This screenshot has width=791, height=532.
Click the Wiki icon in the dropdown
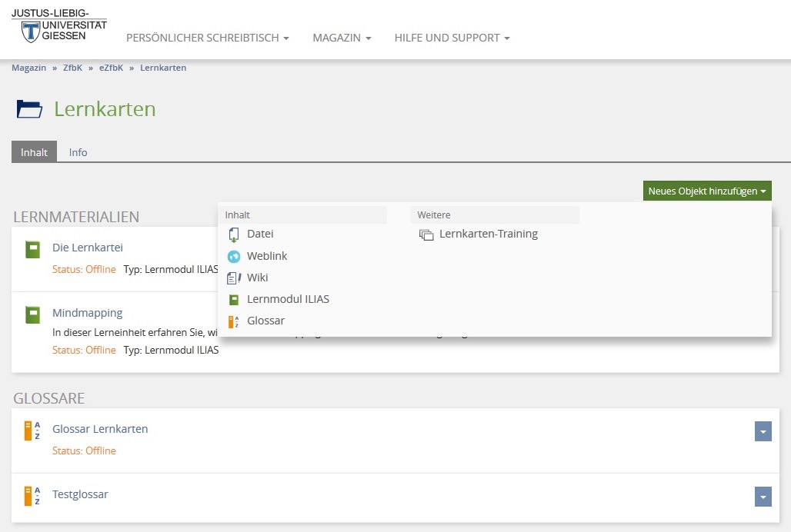coord(234,278)
